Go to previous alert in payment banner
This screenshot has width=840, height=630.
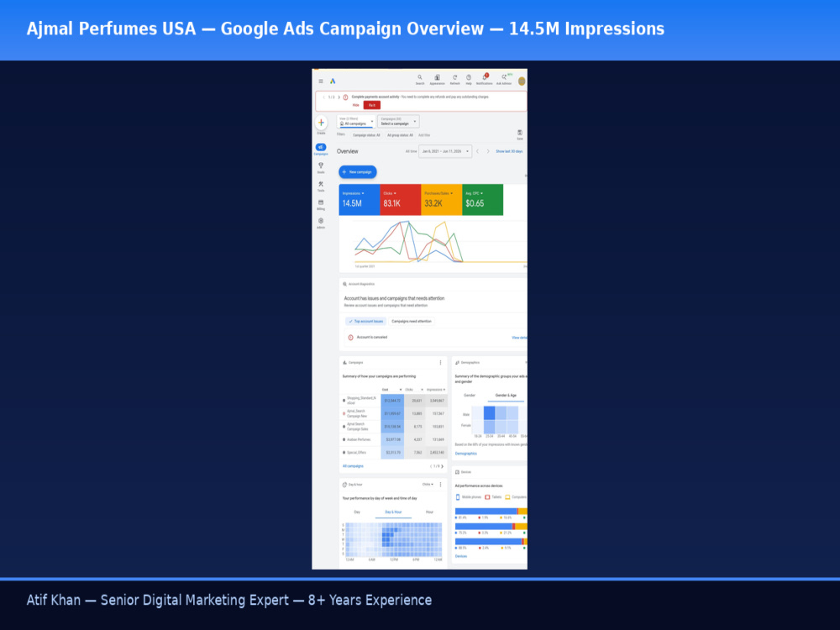[323, 97]
